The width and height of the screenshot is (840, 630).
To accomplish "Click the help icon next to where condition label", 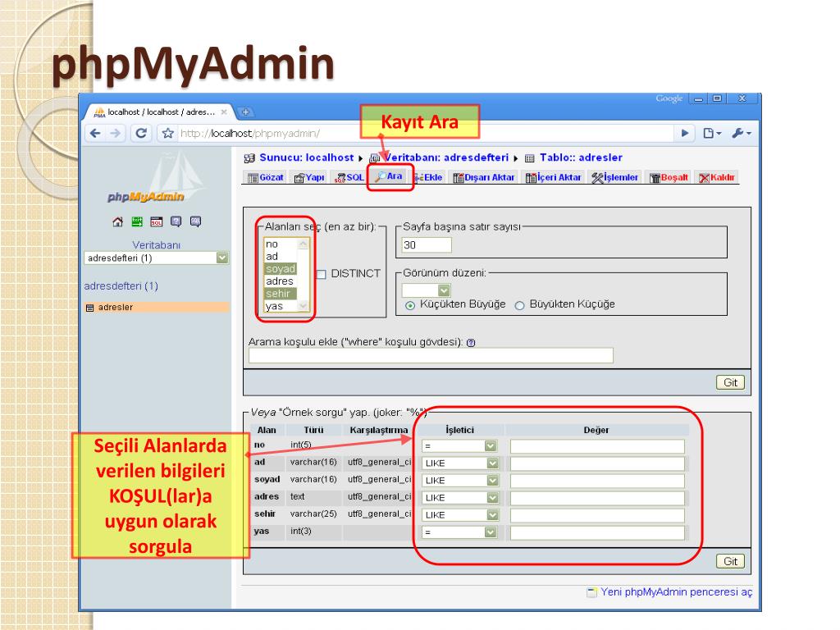I will [471, 343].
